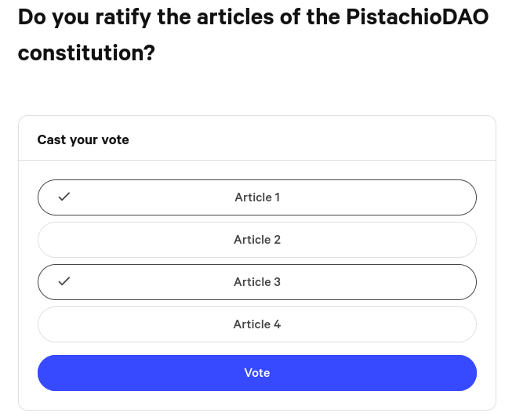Viewport: 505px width, 420px height.
Task: Click the checkmark icon on Article 1
Action: click(x=64, y=197)
